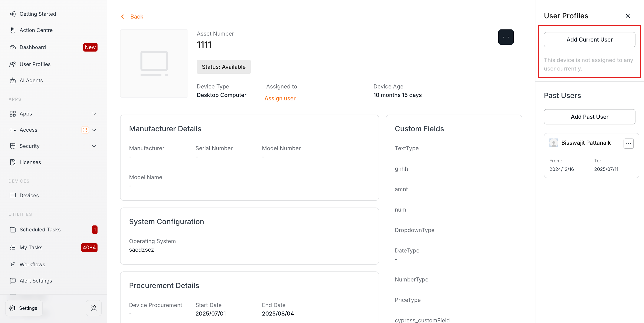Click the Getting Started rocket icon
Viewport: 644px width, 323px height.
pyautogui.click(x=13, y=14)
